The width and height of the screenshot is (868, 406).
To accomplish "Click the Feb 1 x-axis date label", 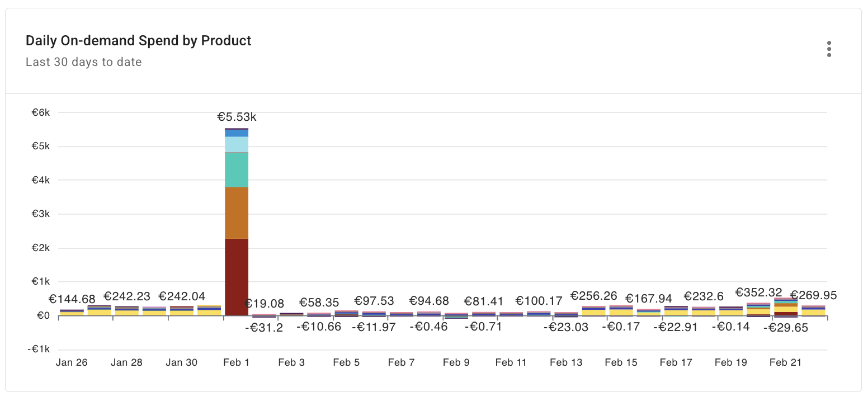I will [x=237, y=362].
